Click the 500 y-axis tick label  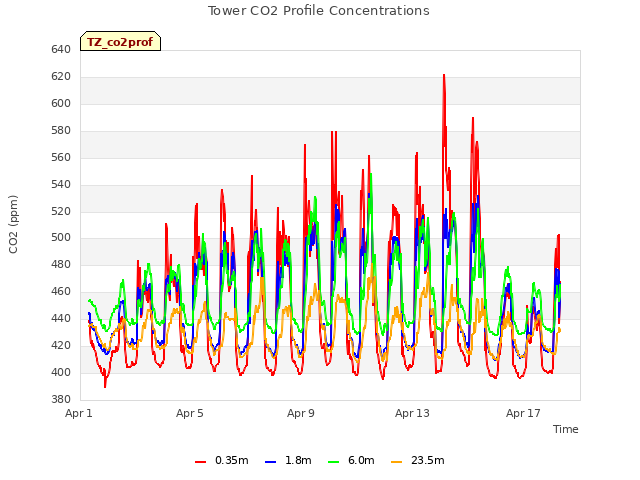click(x=61, y=238)
